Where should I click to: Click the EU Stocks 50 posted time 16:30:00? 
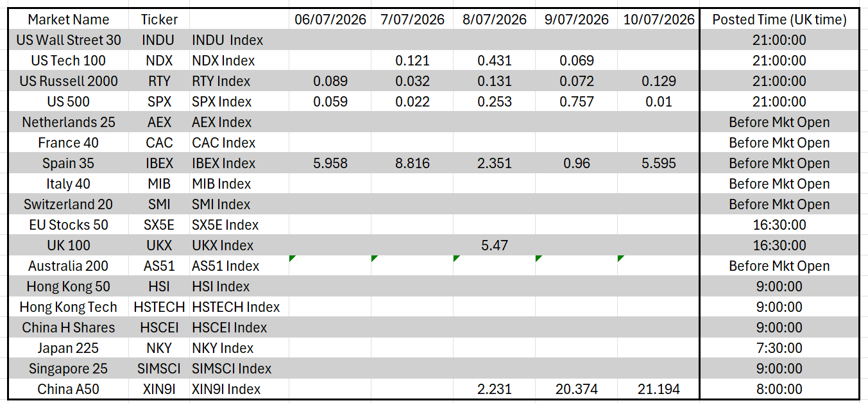coord(779,225)
